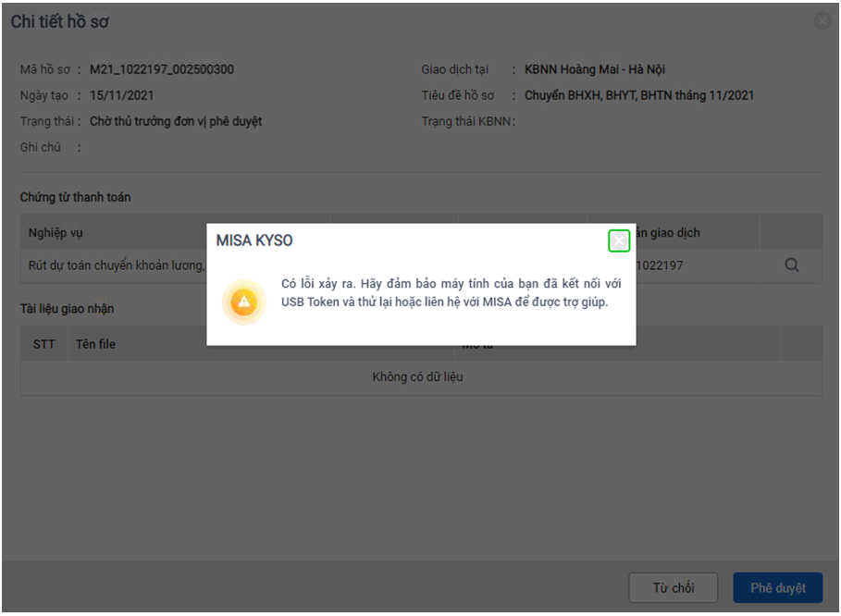Screen dimensions: 841x616
Task: Click the warning icon in MISA KYSO dialog
Action: pos(244,302)
